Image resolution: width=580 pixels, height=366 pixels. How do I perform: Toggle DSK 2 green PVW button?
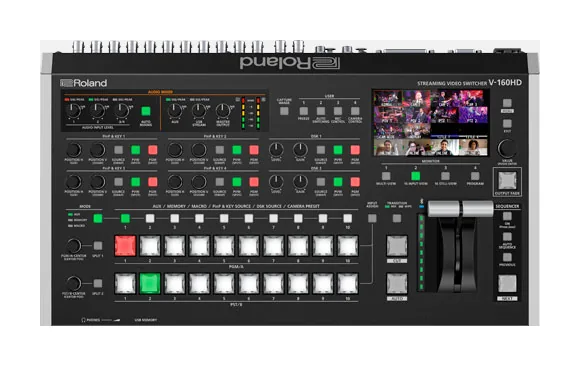click(x=338, y=182)
